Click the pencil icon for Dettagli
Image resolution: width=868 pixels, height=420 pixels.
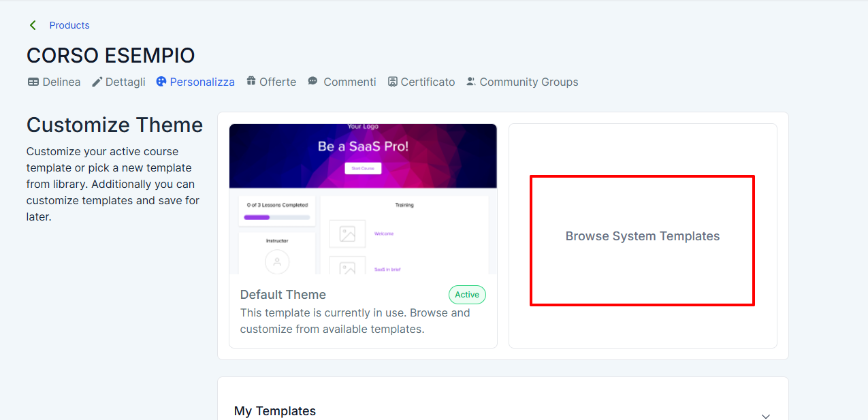[97, 82]
